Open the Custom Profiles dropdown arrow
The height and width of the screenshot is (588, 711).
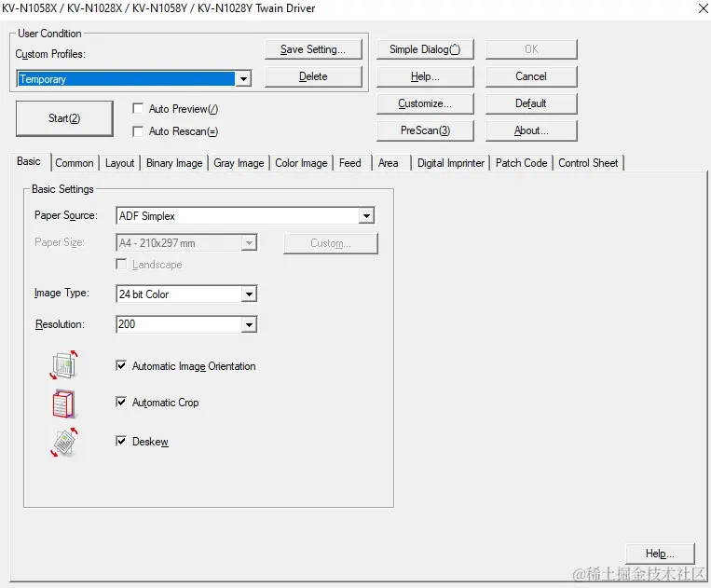[x=243, y=79]
